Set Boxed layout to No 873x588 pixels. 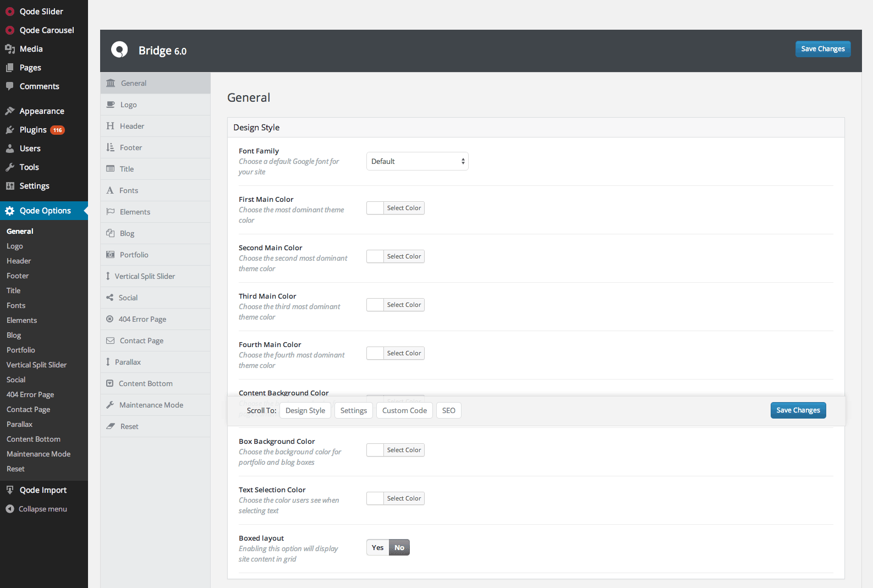[399, 547]
